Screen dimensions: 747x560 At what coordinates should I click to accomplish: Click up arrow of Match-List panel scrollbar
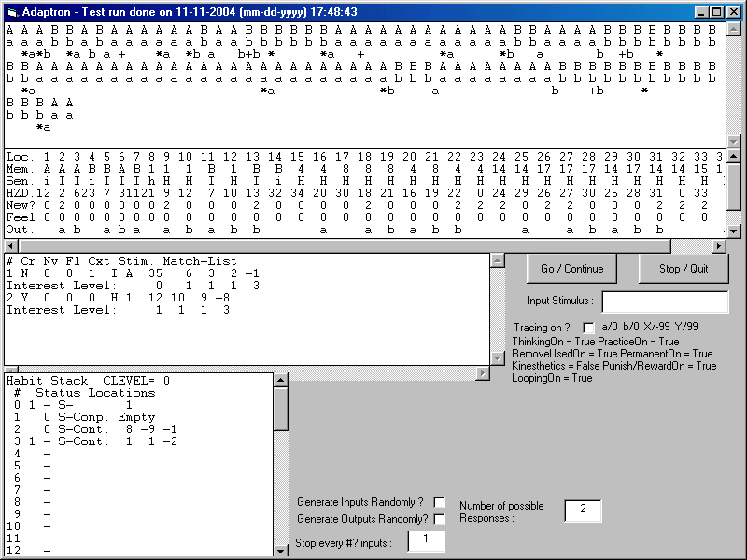(x=498, y=261)
